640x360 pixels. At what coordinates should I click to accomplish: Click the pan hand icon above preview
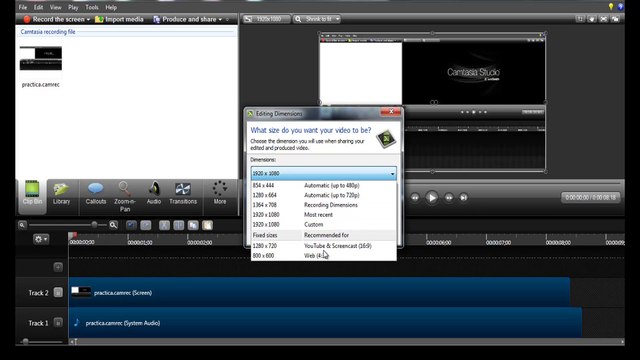point(591,19)
